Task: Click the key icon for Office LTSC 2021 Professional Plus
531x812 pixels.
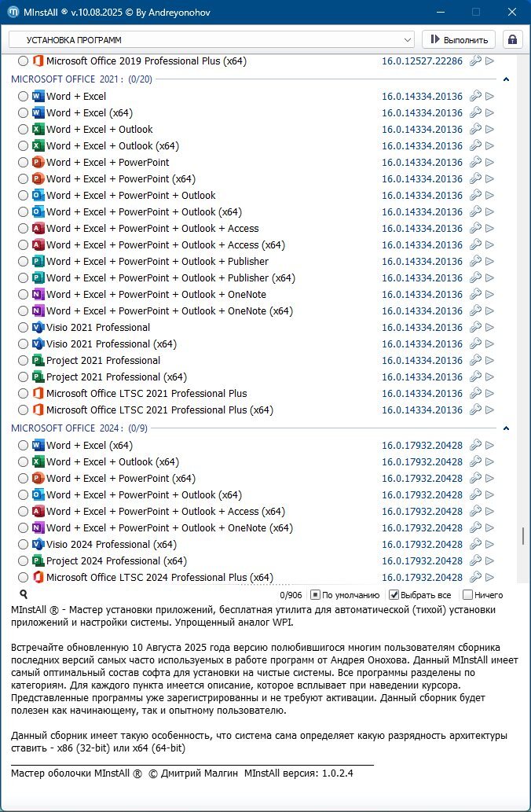Action: tap(475, 394)
